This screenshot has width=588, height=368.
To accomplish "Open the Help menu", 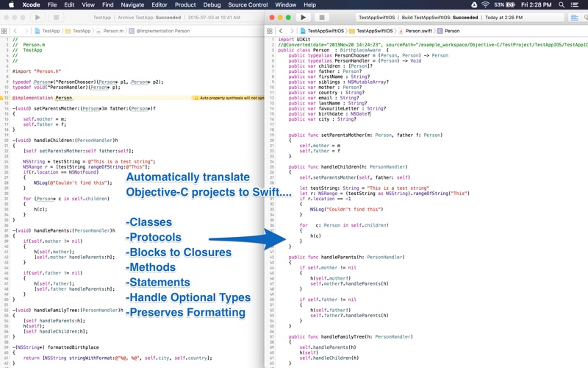I will click(x=309, y=4).
